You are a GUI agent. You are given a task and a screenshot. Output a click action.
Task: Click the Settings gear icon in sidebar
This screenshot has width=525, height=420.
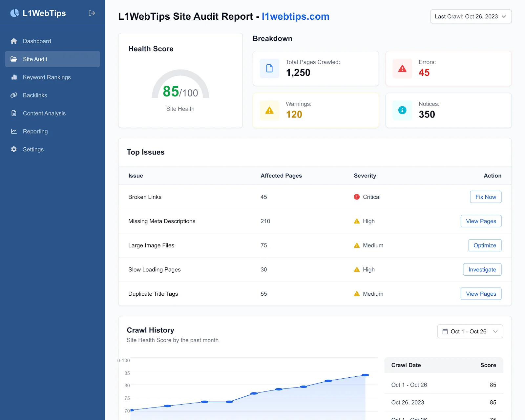[14, 149]
